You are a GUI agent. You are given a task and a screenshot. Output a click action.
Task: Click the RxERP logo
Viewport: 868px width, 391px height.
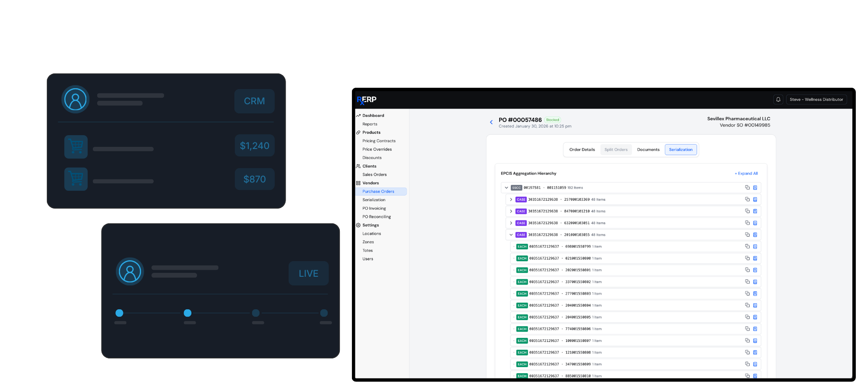pos(367,99)
